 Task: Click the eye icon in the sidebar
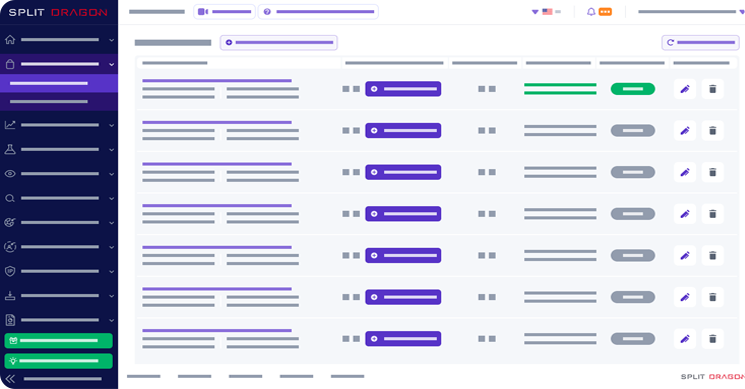pyautogui.click(x=10, y=174)
